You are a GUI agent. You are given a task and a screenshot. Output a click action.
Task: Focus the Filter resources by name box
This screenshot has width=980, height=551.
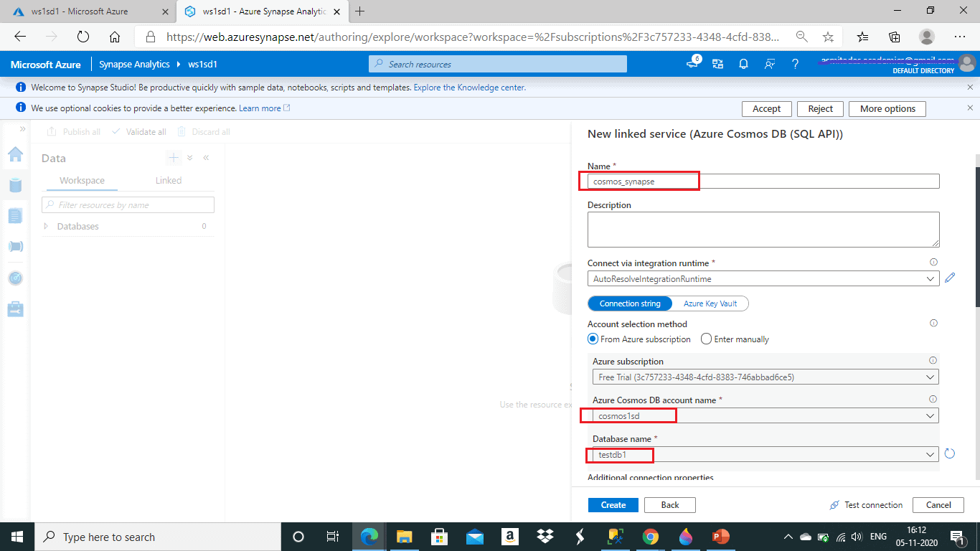point(128,205)
